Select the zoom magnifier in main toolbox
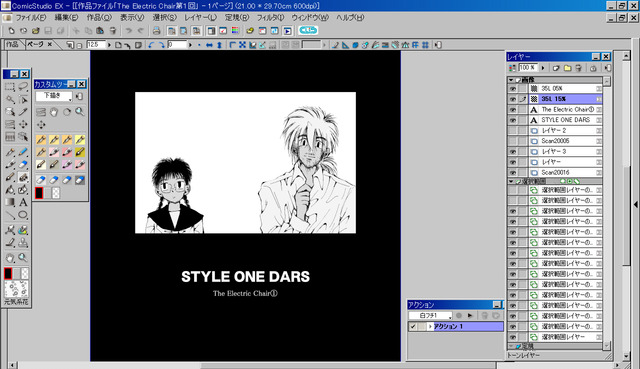Image resolution: width=640 pixels, height=369 pixels. 23,258
